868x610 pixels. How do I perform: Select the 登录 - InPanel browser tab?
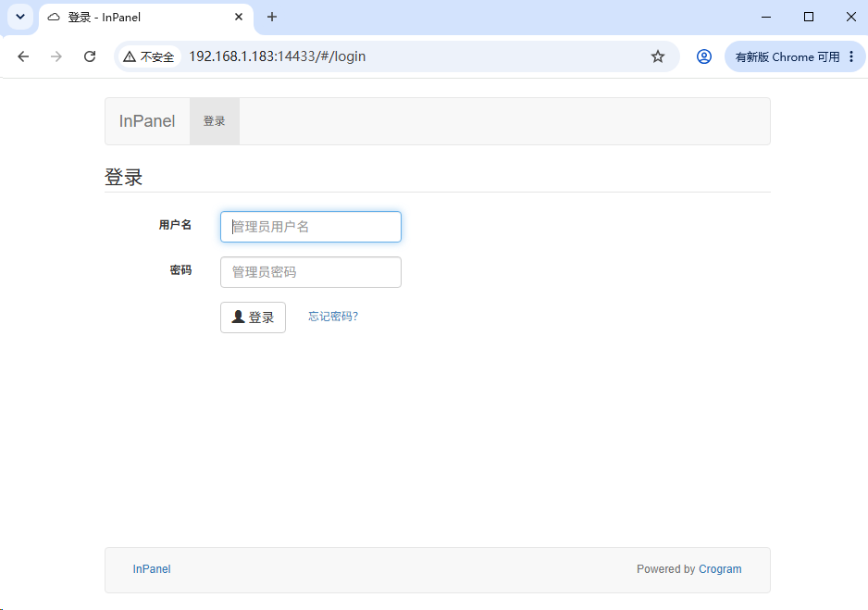coord(146,18)
